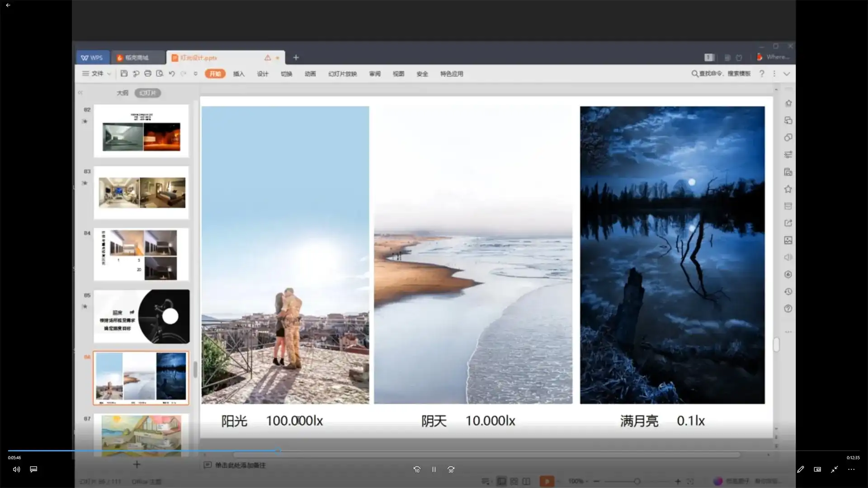Click the plus button to add a new slide
The width and height of the screenshot is (868, 488).
137,465
